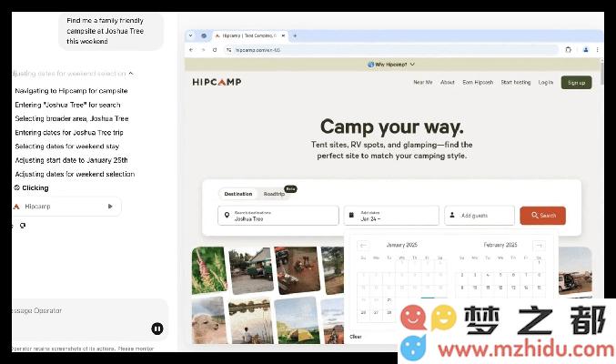Viewport: 616px width, 364px height.
Task: Go to next month in calendar
Action: coord(539,246)
